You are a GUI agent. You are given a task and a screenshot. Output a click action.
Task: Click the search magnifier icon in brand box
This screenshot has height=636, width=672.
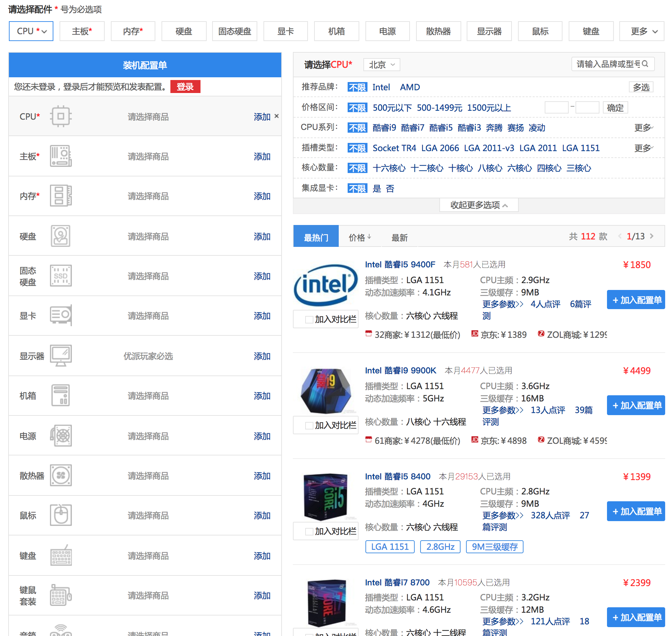645,64
